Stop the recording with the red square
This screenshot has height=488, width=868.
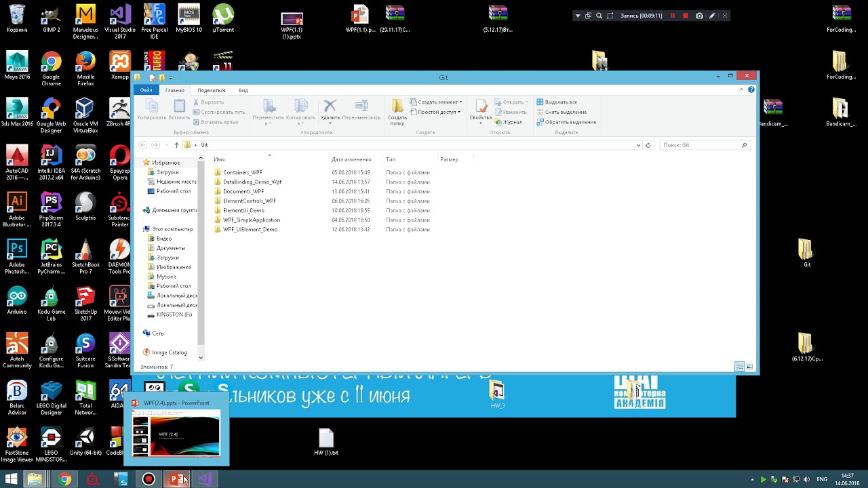point(686,16)
